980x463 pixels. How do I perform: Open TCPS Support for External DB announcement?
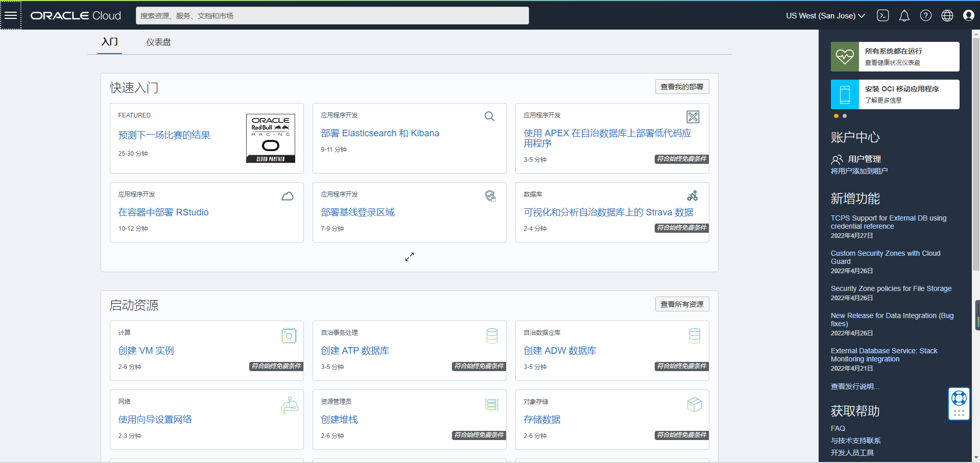pos(889,222)
